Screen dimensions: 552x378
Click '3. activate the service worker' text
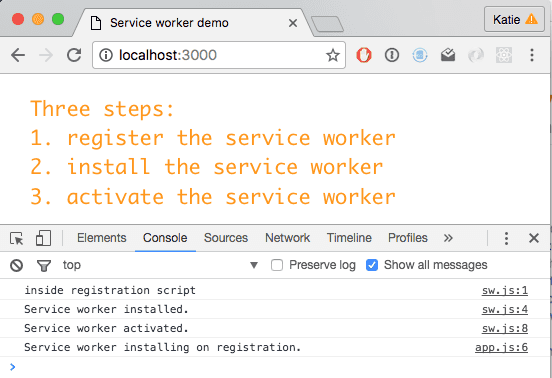[x=213, y=197]
